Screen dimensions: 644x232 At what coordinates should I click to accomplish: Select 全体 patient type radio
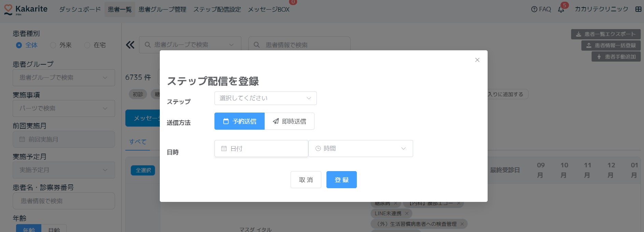[x=27, y=45]
